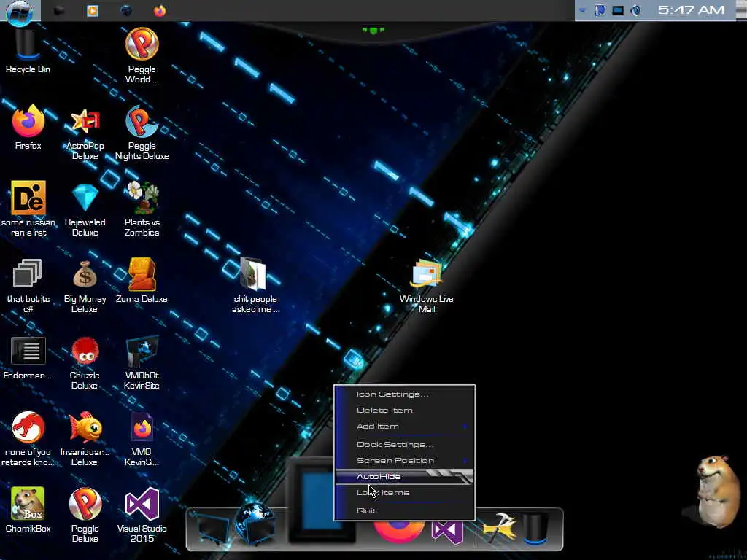This screenshot has width=747, height=560.
Task: Open the clock showing 5:47 AM
Action: pos(691,10)
